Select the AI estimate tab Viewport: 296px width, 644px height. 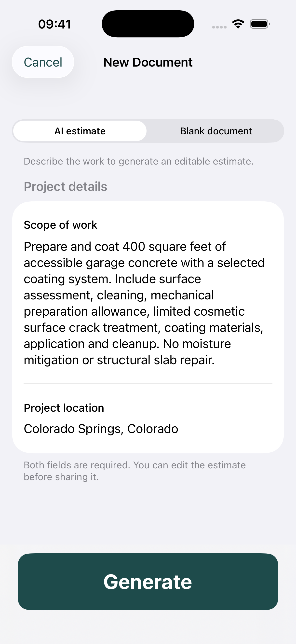point(80,131)
